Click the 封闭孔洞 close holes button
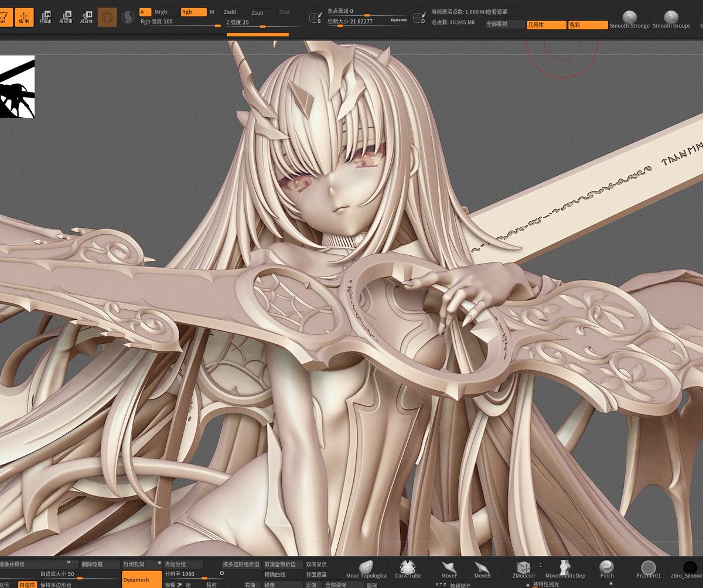The image size is (703, 588). coord(141,565)
